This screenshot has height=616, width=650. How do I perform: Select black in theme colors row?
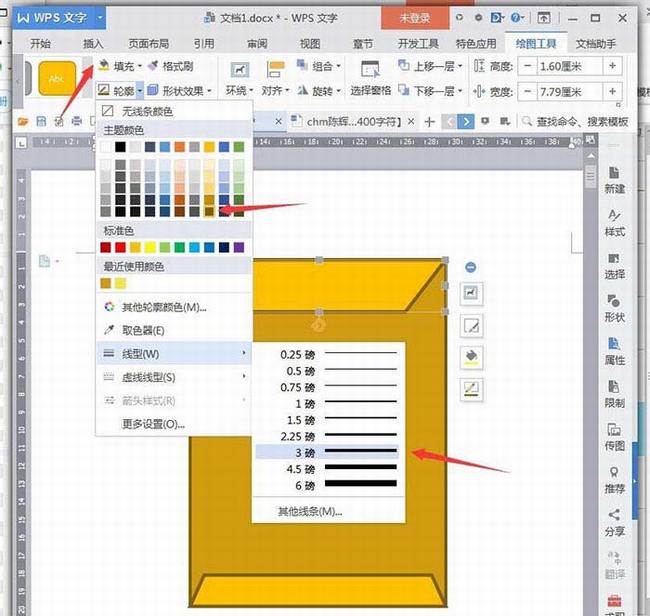tap(120, 146)
